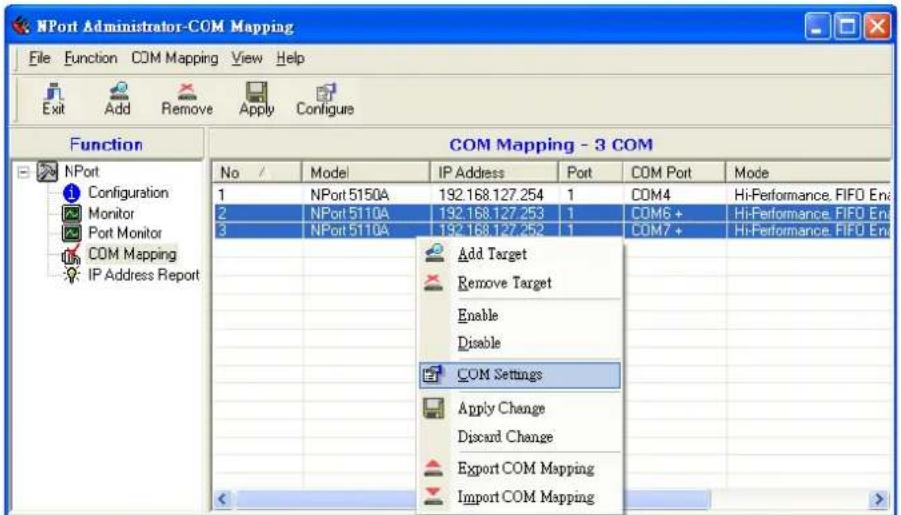Click the left arrow of horizontal scrollbar
This screenshot has width=901, height=515.
pyautogui.click(x=223, y=499)
